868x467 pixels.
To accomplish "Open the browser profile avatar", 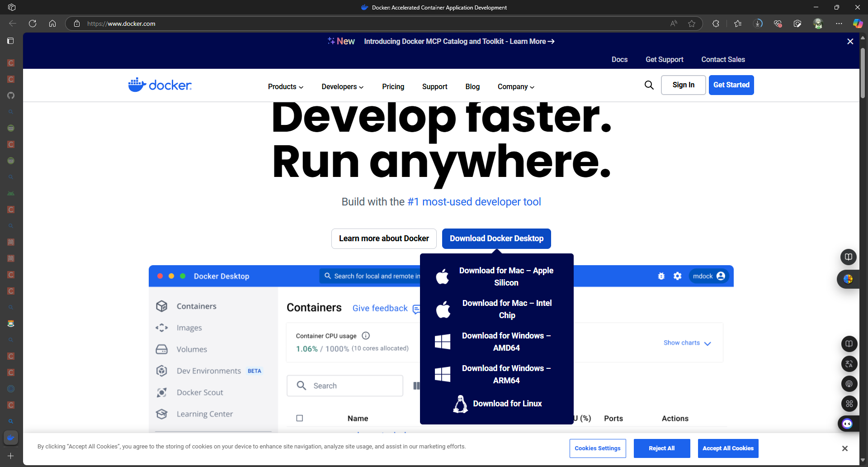I will 818,24.
